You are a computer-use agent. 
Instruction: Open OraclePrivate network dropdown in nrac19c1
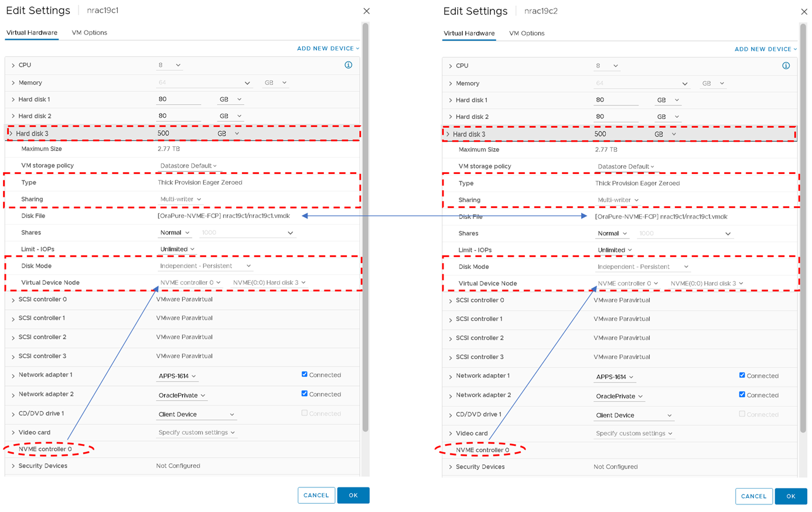(x=182, y=395)
